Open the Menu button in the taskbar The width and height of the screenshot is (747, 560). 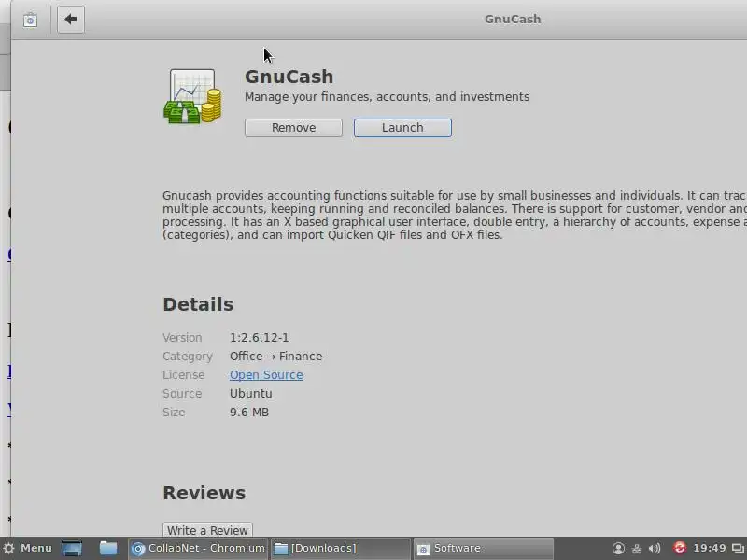point(27,548)
